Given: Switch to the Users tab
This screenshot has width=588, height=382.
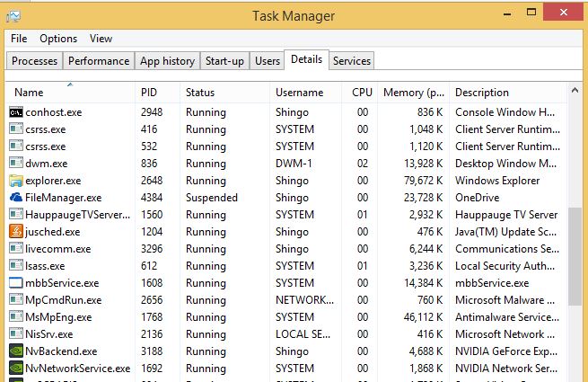Looking at the screenshot, I should coord(268,61).
